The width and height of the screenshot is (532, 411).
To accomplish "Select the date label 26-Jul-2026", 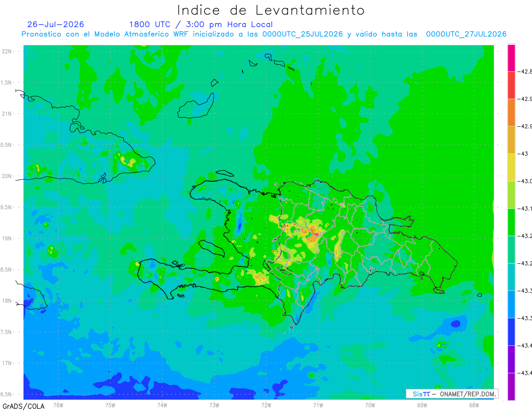I will coord(55,24).
